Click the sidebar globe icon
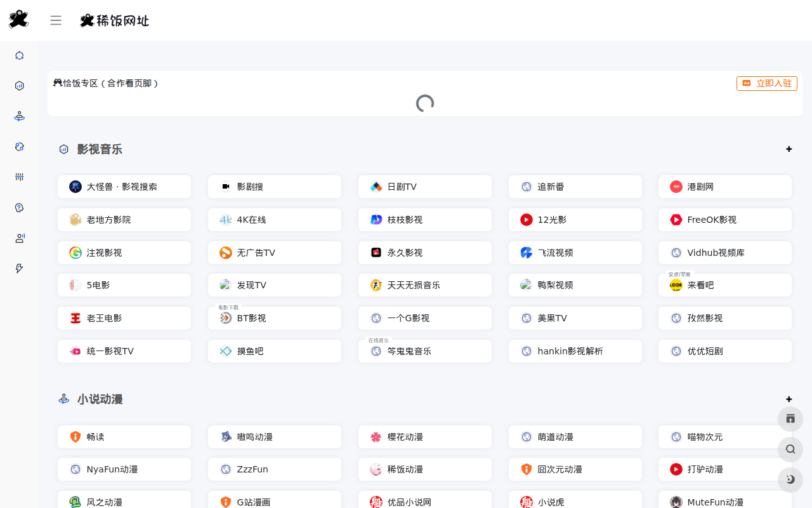 19,147
